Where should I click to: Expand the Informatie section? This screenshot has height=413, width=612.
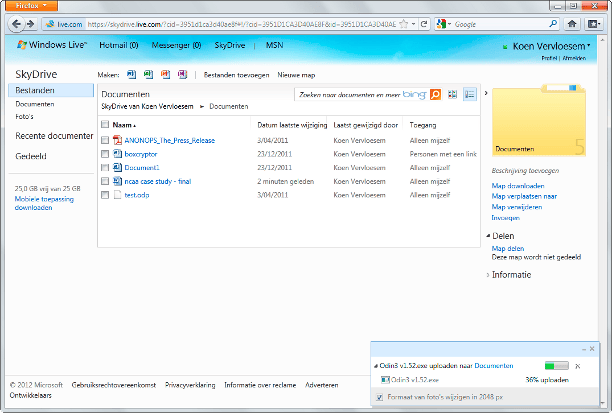[x=488, y=275]
